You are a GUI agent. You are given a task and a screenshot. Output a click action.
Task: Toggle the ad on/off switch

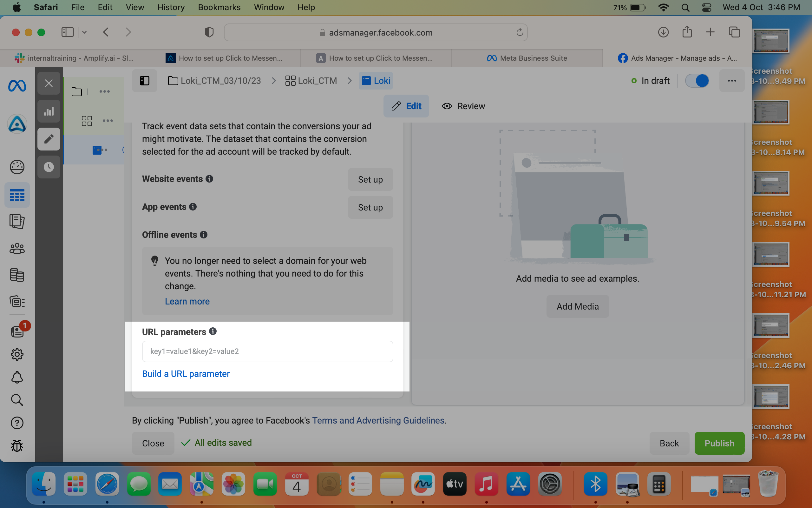pyautogui.click(x=697, y=81)
